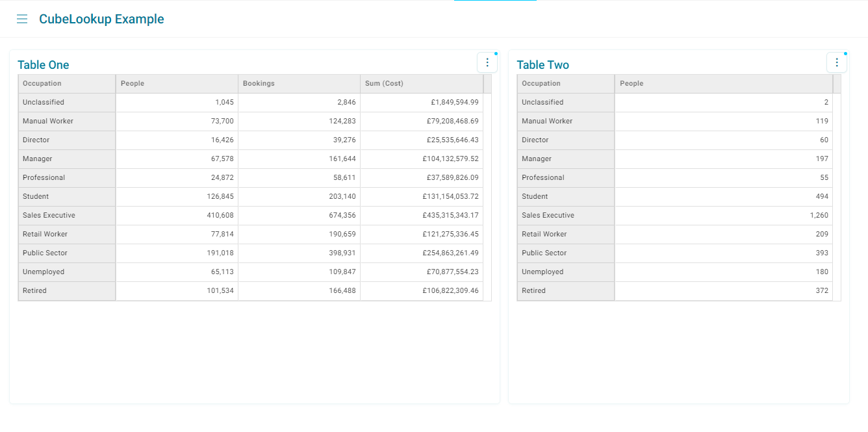Viewport: 868px width, 432px height.
Task: Click Table Two vertical scrollbar track
Action: point(837,197)
